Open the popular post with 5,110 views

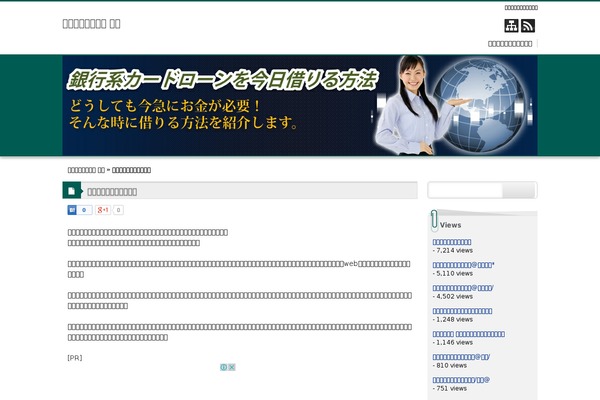tap(463, 265)
